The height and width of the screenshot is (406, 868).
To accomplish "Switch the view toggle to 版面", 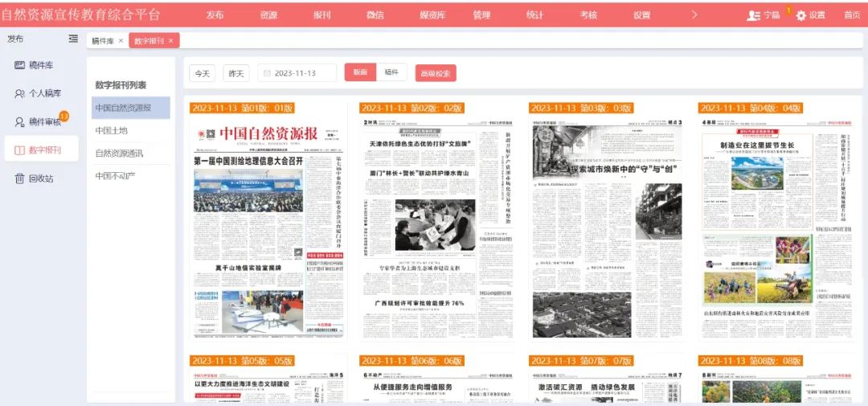I will click(x=360, y=72).
